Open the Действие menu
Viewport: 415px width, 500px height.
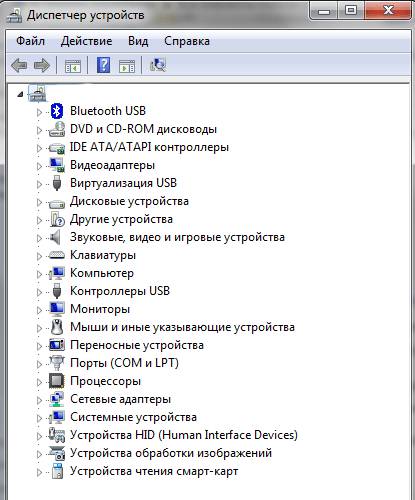coord(86,41)
